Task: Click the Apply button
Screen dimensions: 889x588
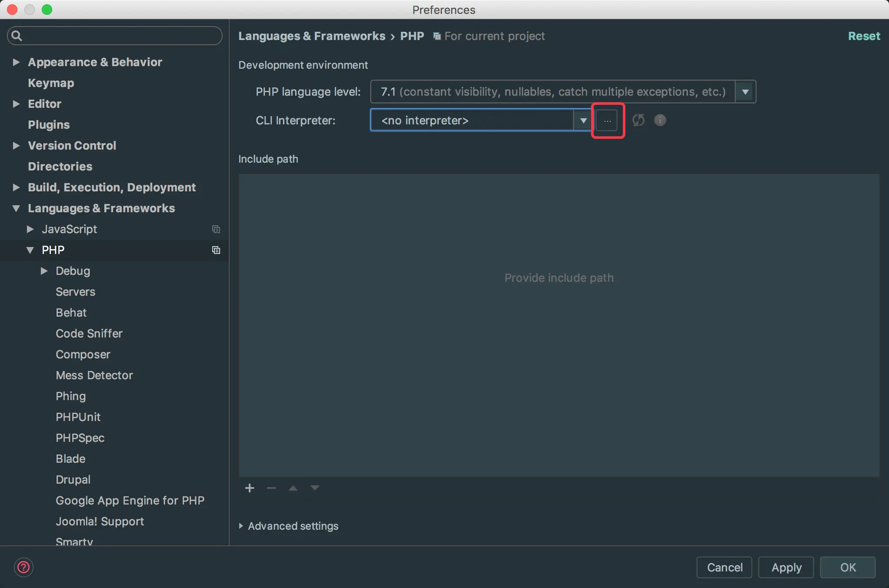Action: click(786, 567)
